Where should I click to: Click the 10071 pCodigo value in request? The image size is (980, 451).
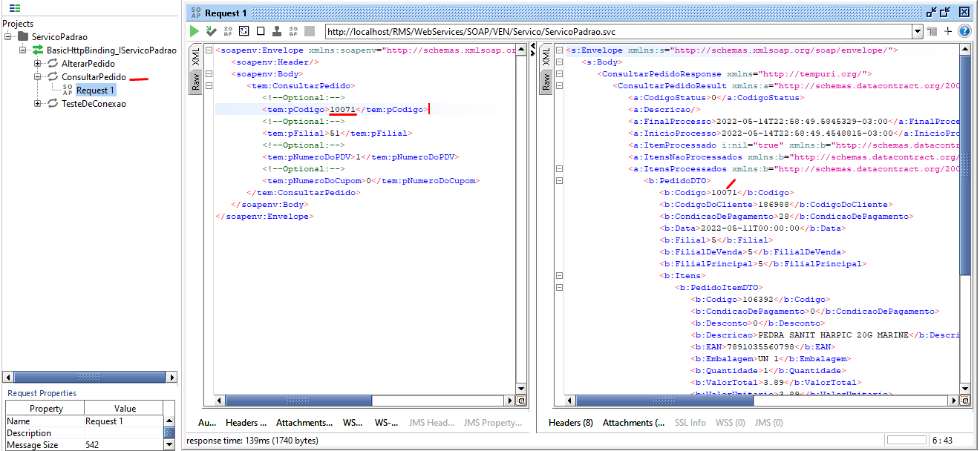click(x=343, y=110)
